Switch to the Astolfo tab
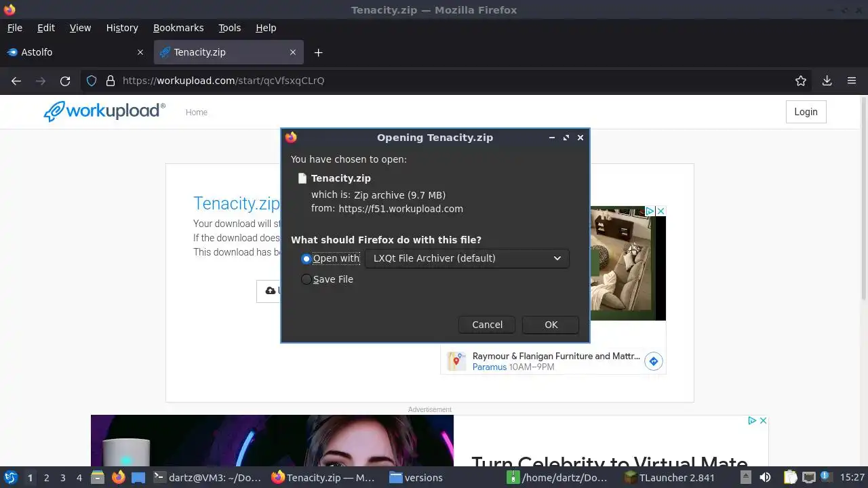The height and width of the screenshot is (488, 868). coord(75,52)
